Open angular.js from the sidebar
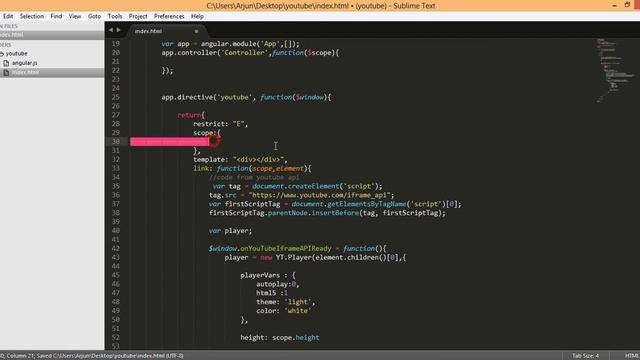Image resolution: width=640 pixels, height=360 pixels. click(24, 63)
